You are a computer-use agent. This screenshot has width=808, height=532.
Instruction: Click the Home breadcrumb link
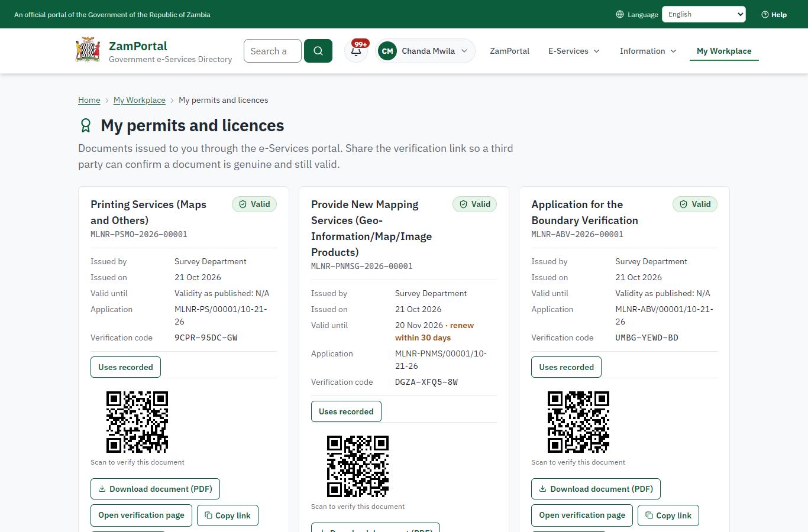[89, 100]
